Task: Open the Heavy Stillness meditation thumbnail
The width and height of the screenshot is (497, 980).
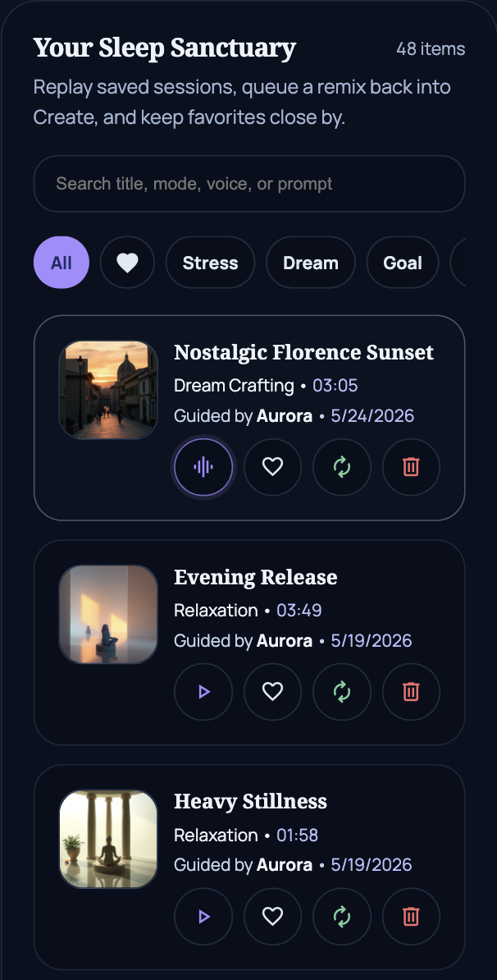Action: coord(108,840)
